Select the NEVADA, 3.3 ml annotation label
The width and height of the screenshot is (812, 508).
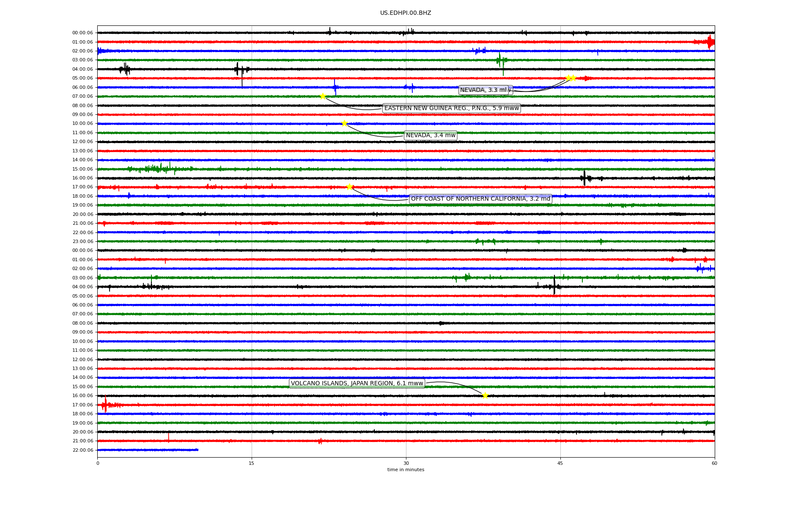483,90
